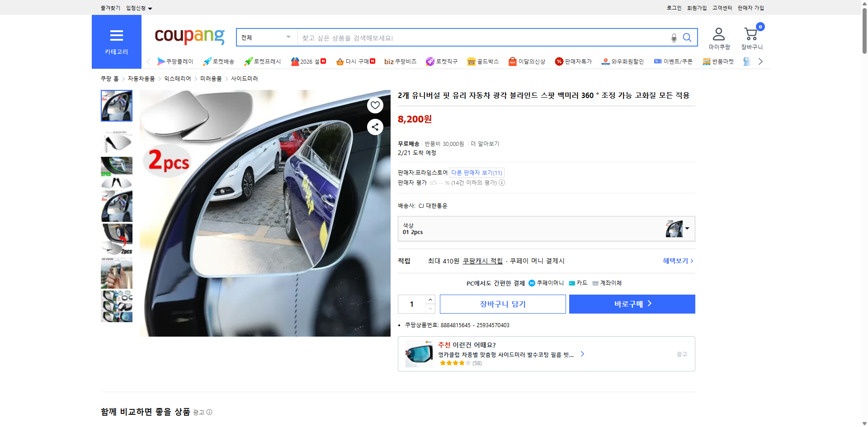Click 다른 판매자 보기(11) button

pos(476,172)
